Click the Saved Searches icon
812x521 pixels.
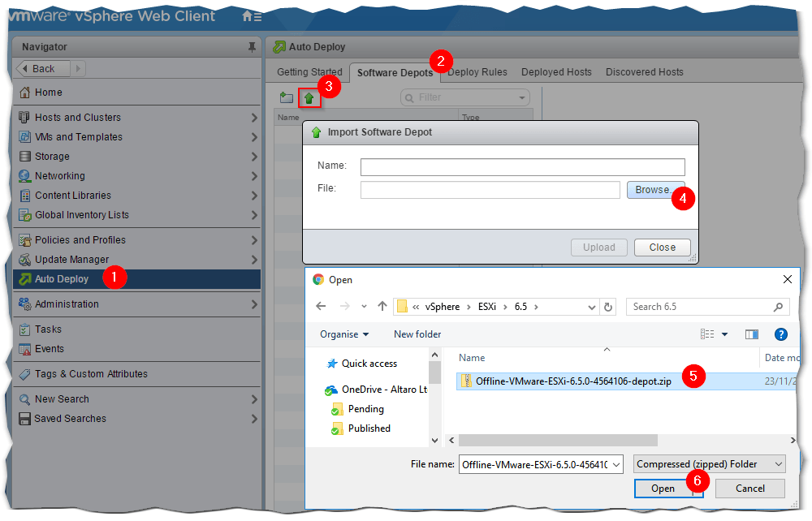pos(24,419)
